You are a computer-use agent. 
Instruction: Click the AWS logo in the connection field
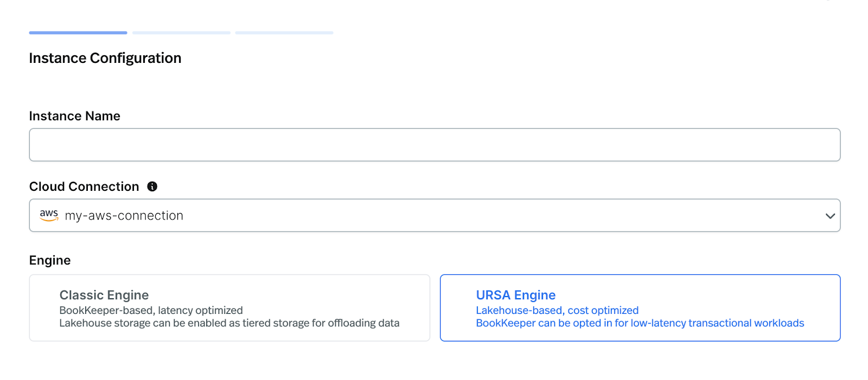point(49,215)
